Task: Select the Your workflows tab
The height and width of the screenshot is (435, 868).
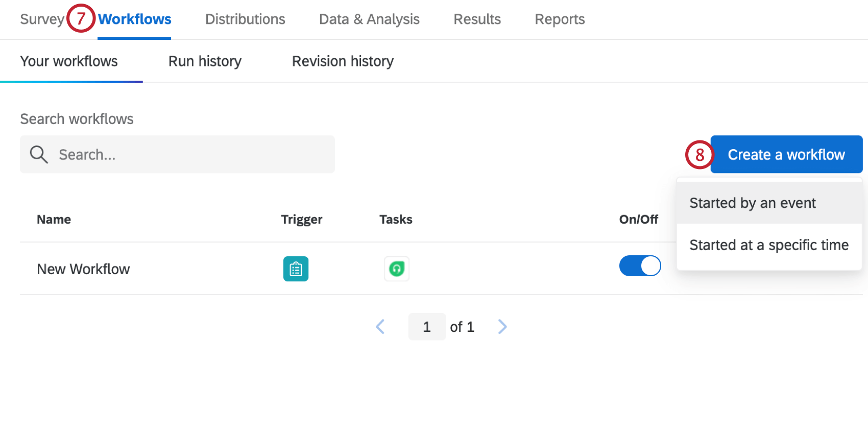Action: point(69,61)
